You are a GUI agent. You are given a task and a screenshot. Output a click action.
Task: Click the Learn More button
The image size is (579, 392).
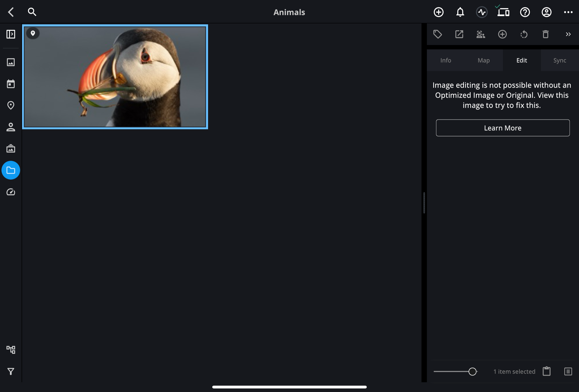pyautogui.click(x=502, y=128)
